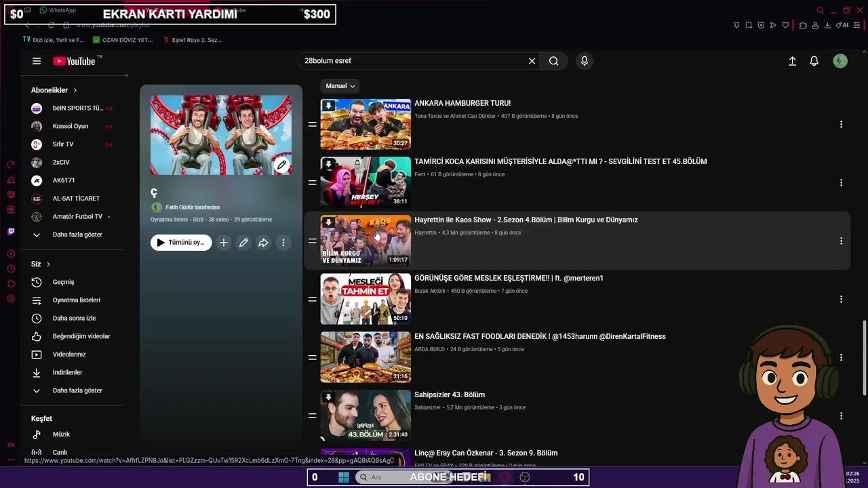Grab the reorder handle of Sahipsizler 43. Bölüm
Image resolution: width=868 pixels, height=488 pixels.
(x=313, y=416)
